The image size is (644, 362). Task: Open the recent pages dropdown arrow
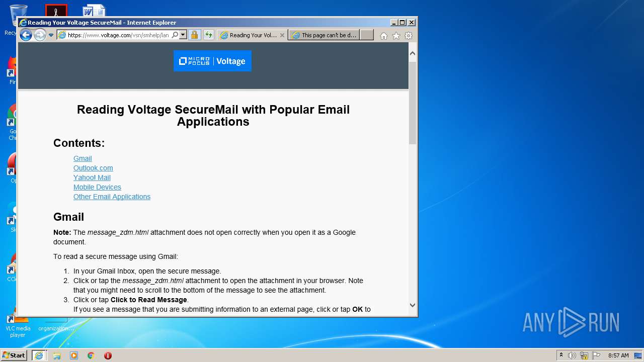pyautogui.click(x=51, y=35)
